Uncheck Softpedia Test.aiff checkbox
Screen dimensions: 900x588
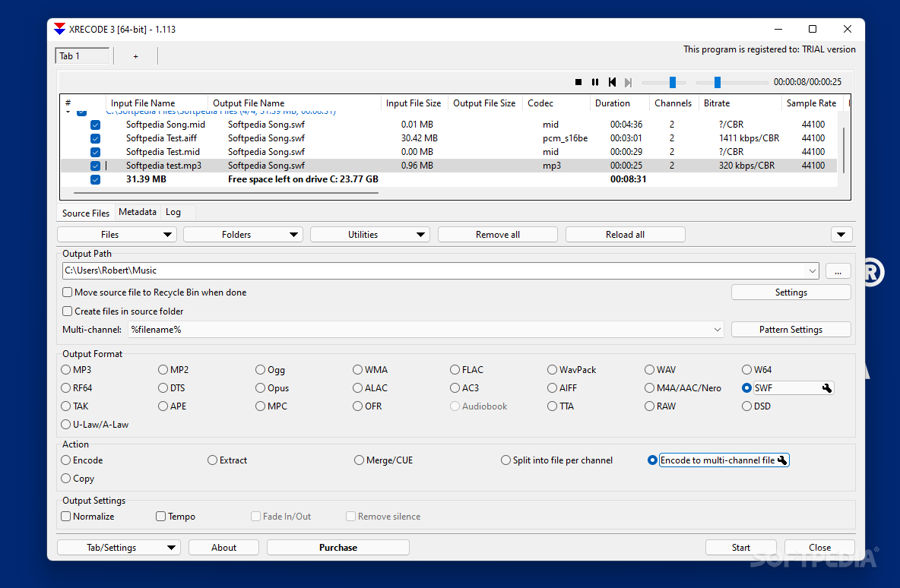pyautogui.click(x=95, y=138)
